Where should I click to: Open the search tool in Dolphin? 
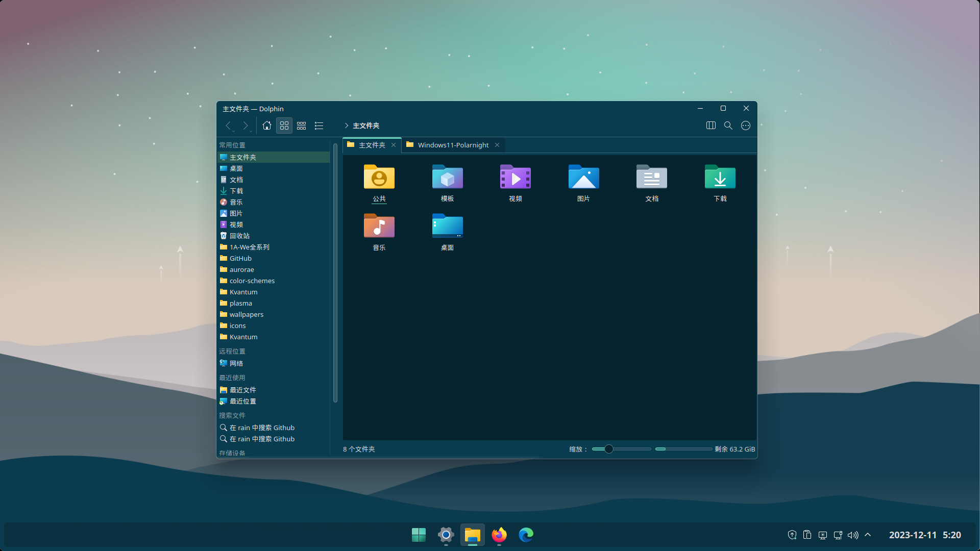tap(728, 126)
